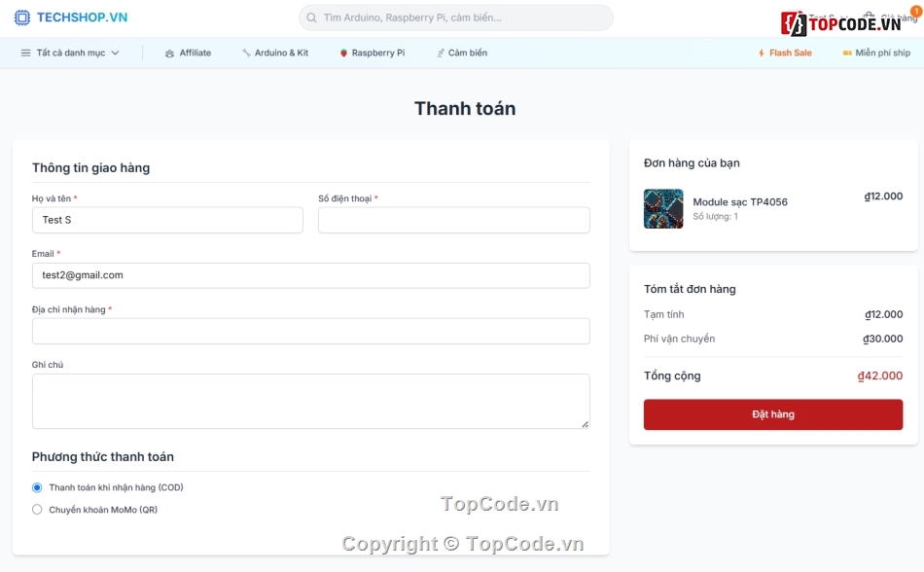Select the Chuyển khoản MoMo (QR) option

36,509
